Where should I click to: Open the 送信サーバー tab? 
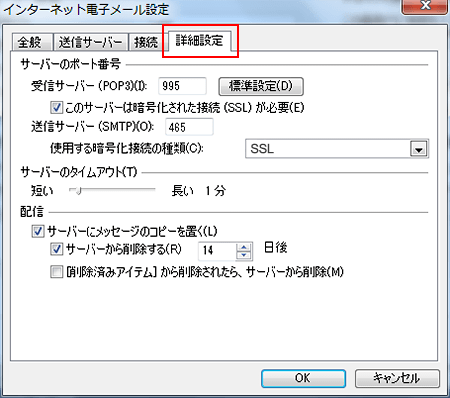pyautogui.click(x=91, y=42)
